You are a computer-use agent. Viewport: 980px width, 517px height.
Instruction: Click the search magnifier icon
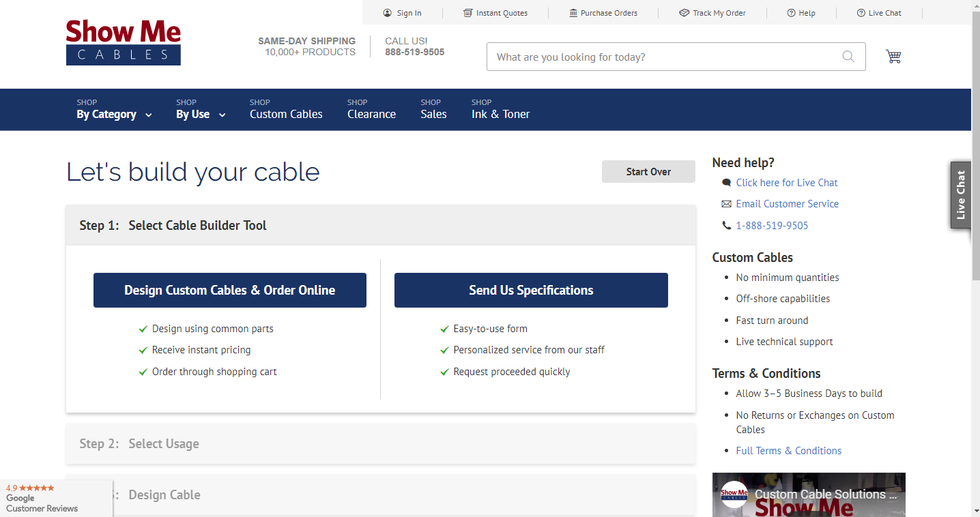[x=848, y=57]
